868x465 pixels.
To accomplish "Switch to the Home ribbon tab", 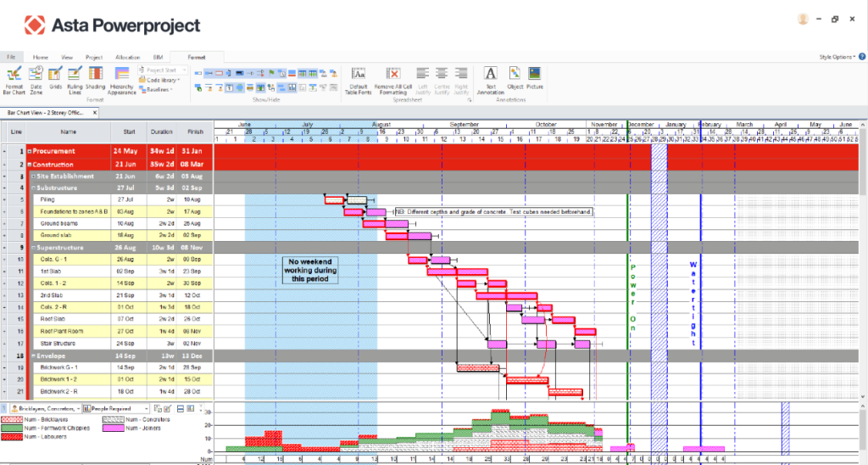I will [41, 57].
